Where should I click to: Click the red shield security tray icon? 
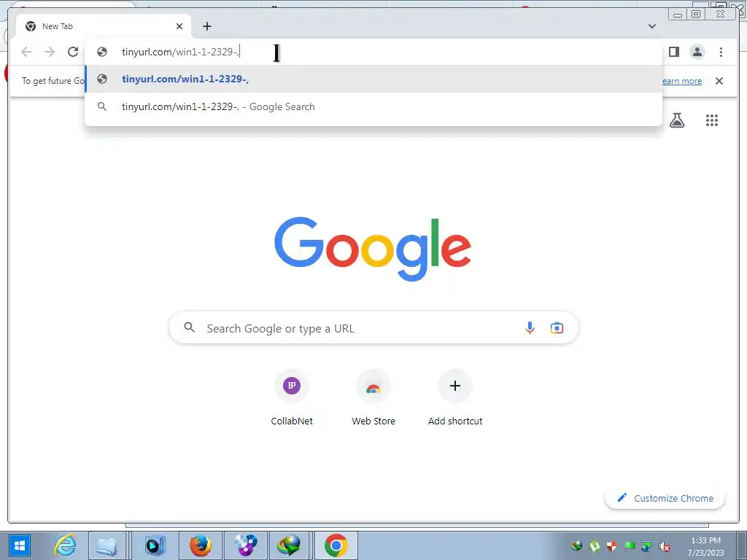tap(612, 545)
